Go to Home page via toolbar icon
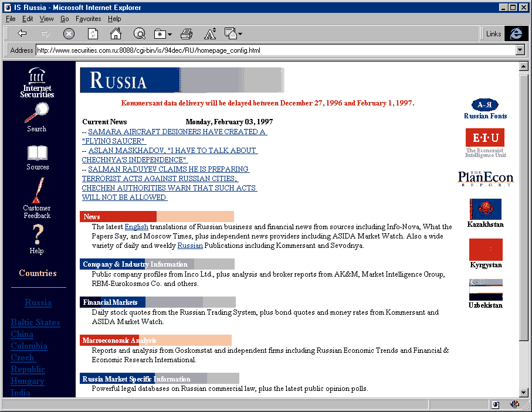Image resolution: width=532 pixels, height=412 pixels. (x=116, y=34)
